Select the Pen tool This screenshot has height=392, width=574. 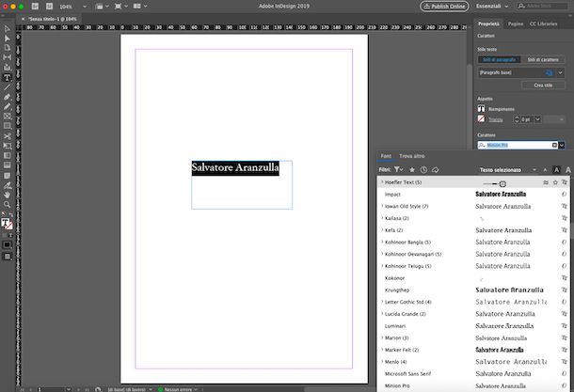click(7, 97)
